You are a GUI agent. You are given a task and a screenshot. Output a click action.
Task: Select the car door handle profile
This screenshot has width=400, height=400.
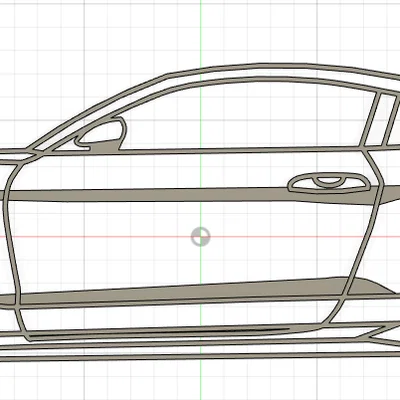[x=329, y=183]
